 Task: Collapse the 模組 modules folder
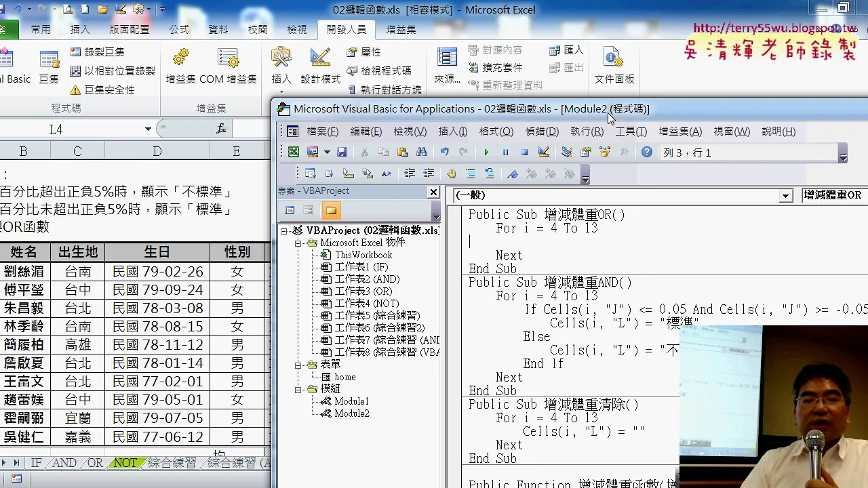click(298, 389)
